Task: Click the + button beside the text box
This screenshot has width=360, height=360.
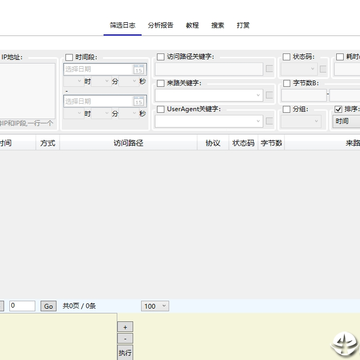Action: coord(125,327)
